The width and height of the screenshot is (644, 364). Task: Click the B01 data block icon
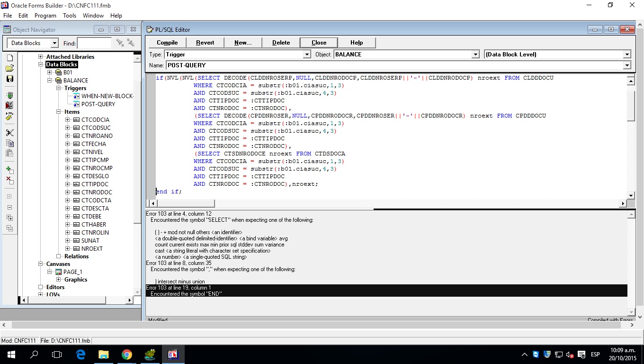coord(59,73)
